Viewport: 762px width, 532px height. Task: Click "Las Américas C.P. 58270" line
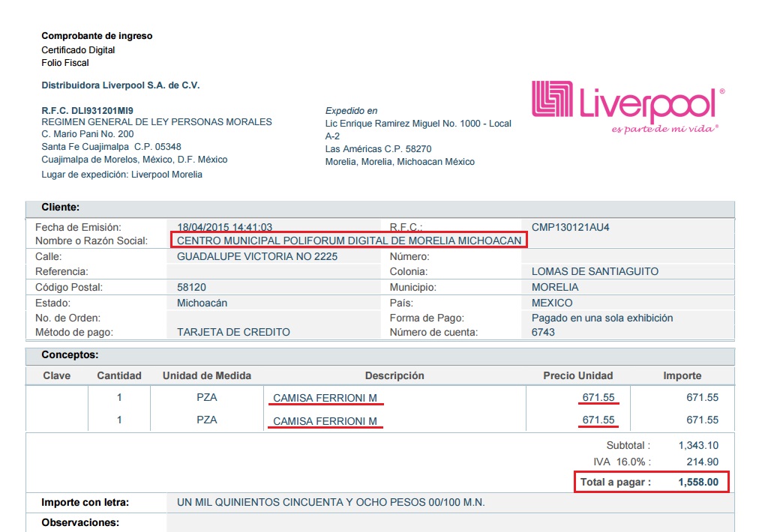379,149
